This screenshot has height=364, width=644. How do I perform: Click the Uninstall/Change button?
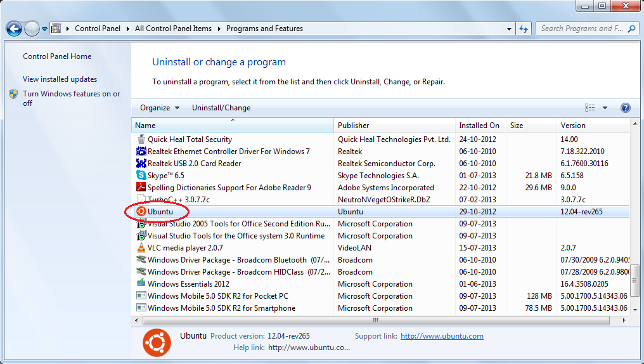tap(221, 108)
